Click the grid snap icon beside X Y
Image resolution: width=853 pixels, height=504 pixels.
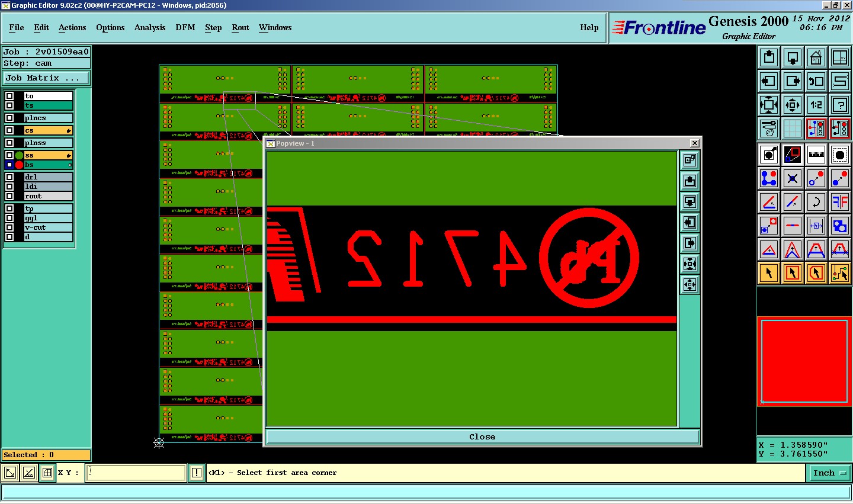tap(47, 473)
